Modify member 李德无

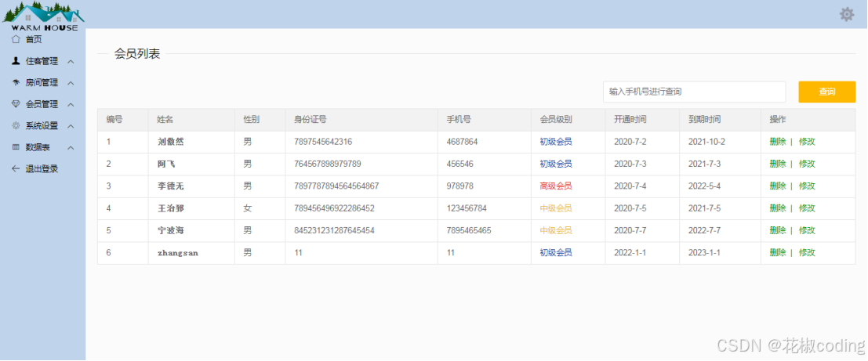click(807, 186)
